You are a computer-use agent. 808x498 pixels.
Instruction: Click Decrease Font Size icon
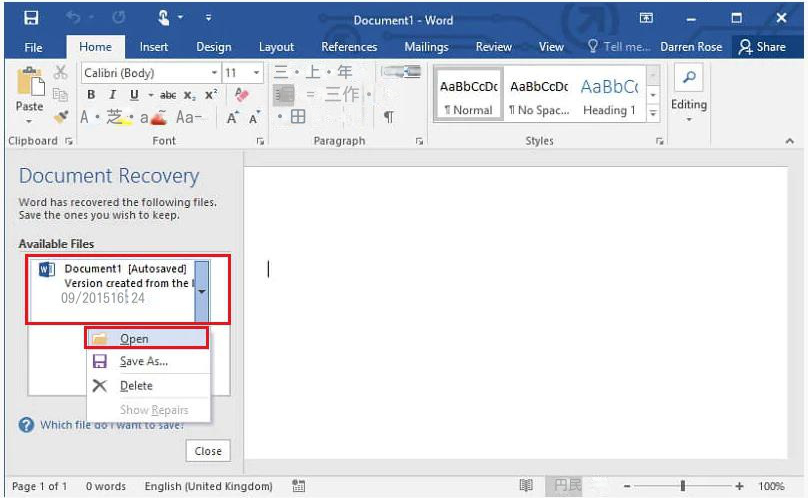tap(254, 118)
